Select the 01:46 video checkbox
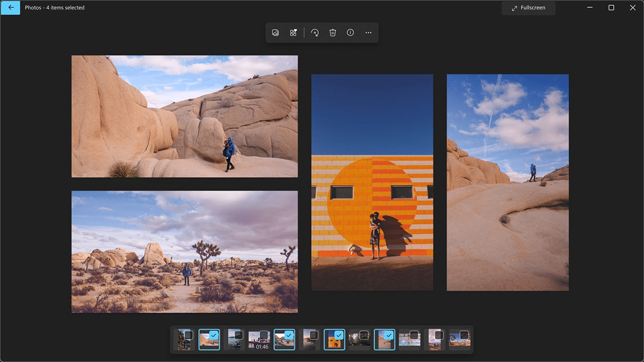The height and width of the screenshot is (362, 644). point(264,335)
